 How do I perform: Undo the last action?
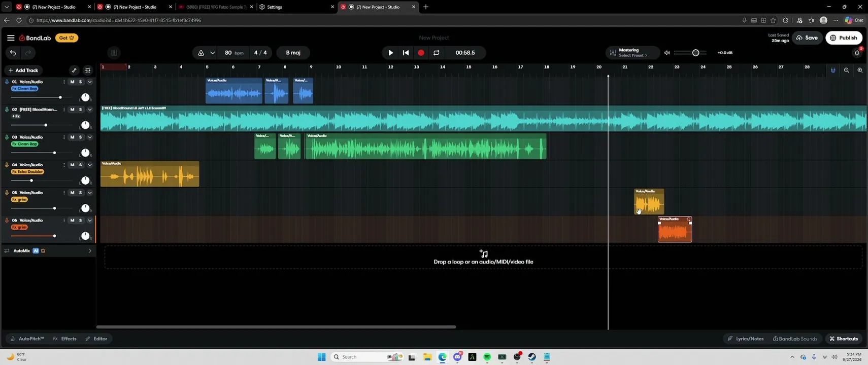click(13, 53)
